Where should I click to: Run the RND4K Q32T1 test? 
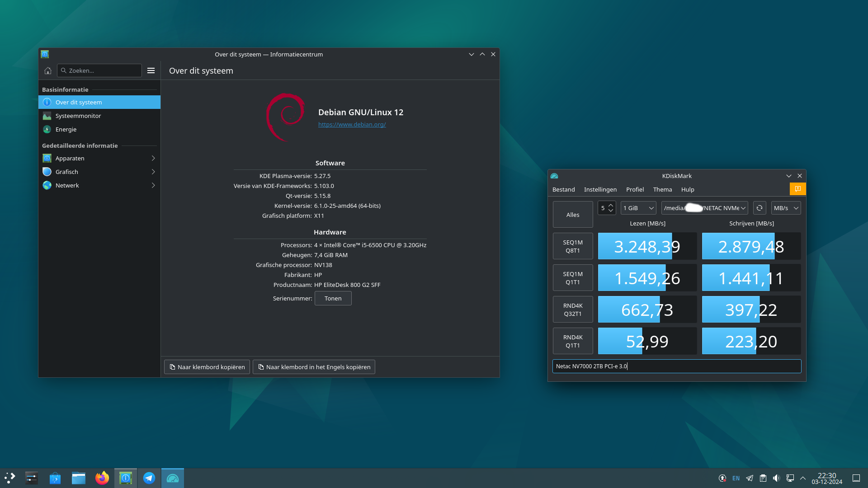point(573,310)
